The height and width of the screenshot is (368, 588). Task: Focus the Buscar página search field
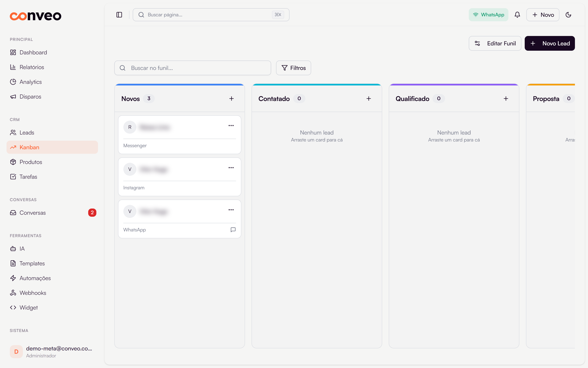coord(211,15)
